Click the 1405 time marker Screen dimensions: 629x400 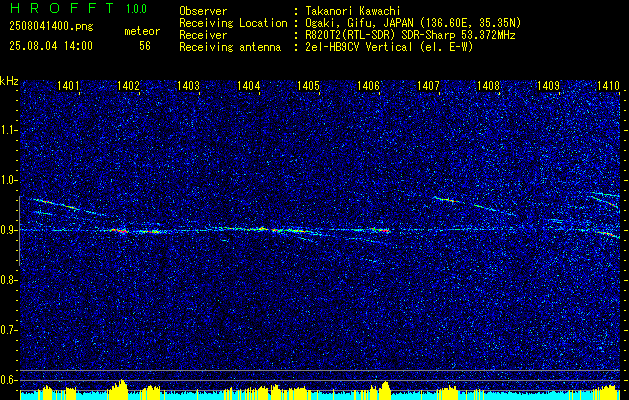pyautogui.click(x=308, y=85)
